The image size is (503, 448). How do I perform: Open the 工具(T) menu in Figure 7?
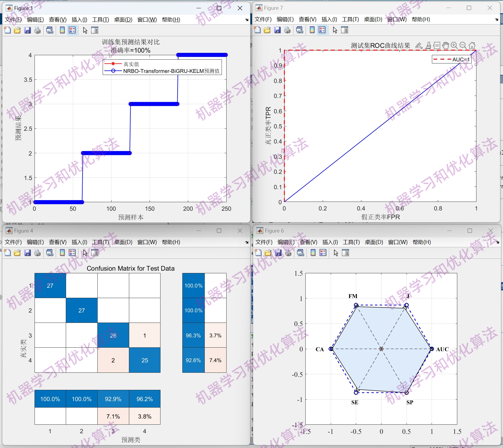point(350,19)
